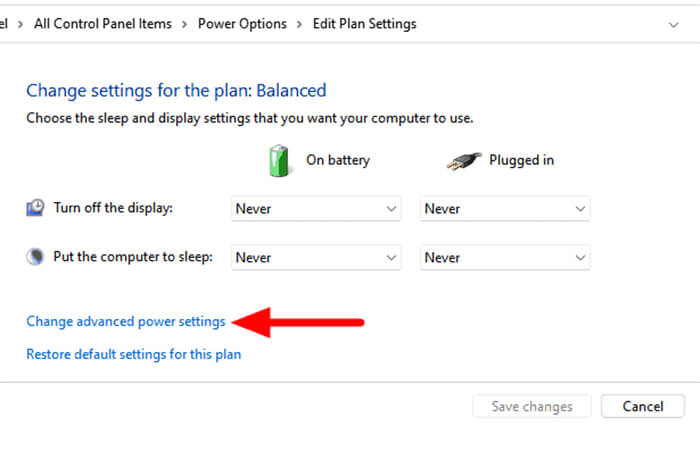700x451 pixels.
Task: Navigate to Power Options breadcrumb
Action: [242, 24]
